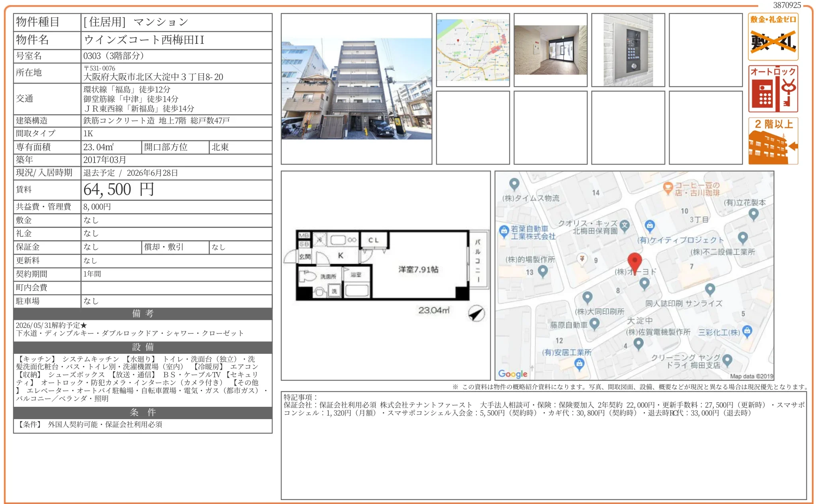Click the 北梅田保育園 school marker

point(625,226)
